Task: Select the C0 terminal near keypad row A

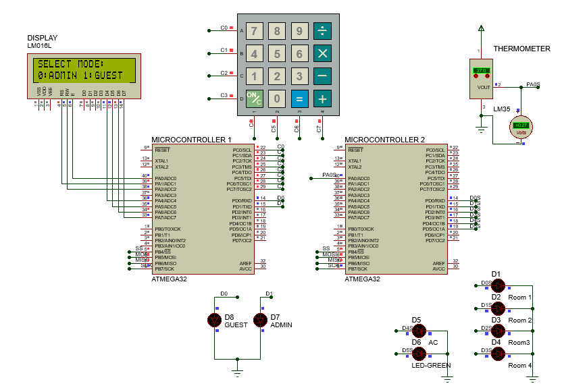Action: tap(209, 30)
